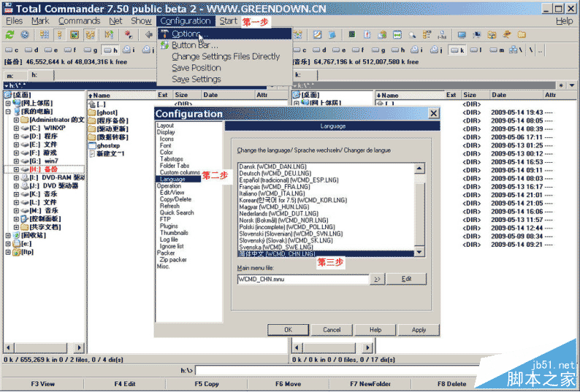Expand the [ftp] tree node
580x392 pixels.
tap(7, 253)
